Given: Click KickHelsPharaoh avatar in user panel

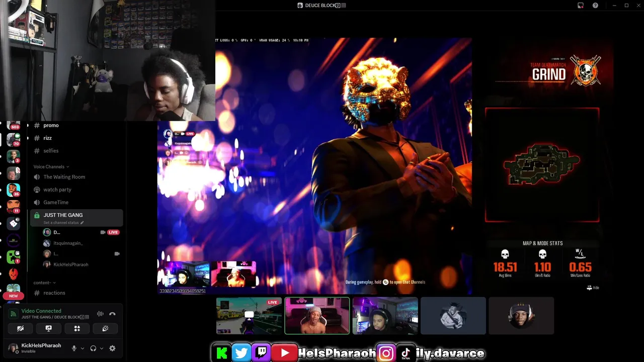Looking at the screenshot, I should click(x=13, y=348).
